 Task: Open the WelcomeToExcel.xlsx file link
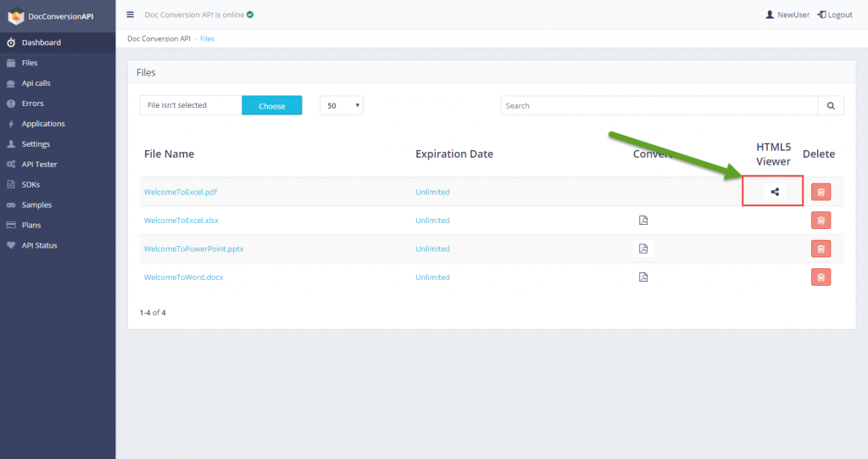pos(181,220)
